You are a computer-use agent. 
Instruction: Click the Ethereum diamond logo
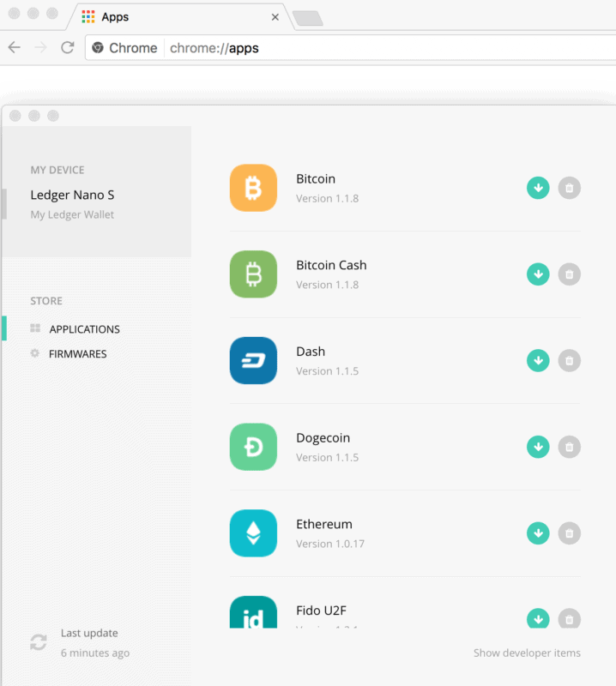253,533
